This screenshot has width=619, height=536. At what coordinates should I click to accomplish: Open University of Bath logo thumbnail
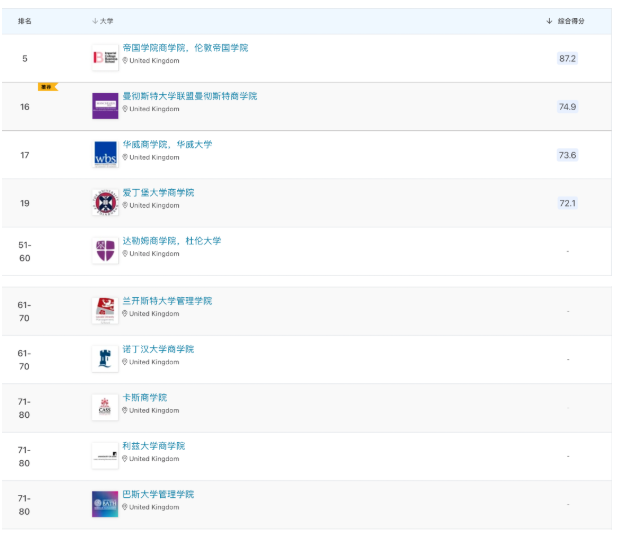[105, 504]
